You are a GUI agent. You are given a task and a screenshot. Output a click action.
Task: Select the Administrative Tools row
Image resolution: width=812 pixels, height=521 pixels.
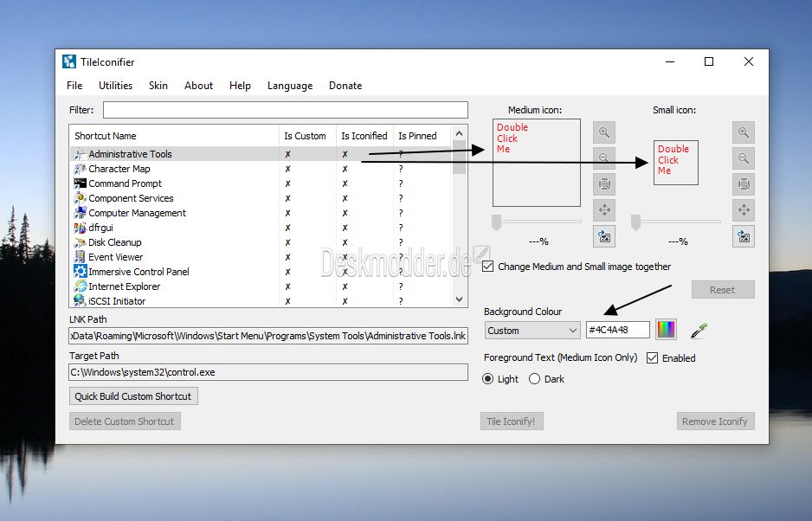tap(261, 154)
